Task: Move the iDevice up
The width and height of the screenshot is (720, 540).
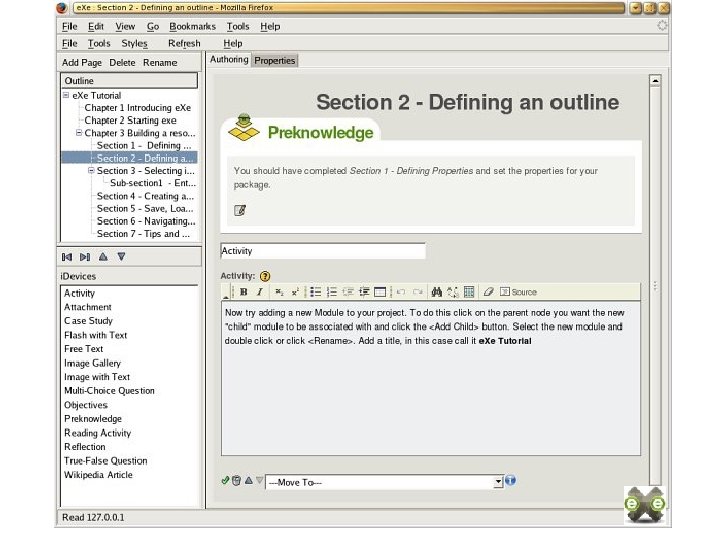Action: pos(248,480)
